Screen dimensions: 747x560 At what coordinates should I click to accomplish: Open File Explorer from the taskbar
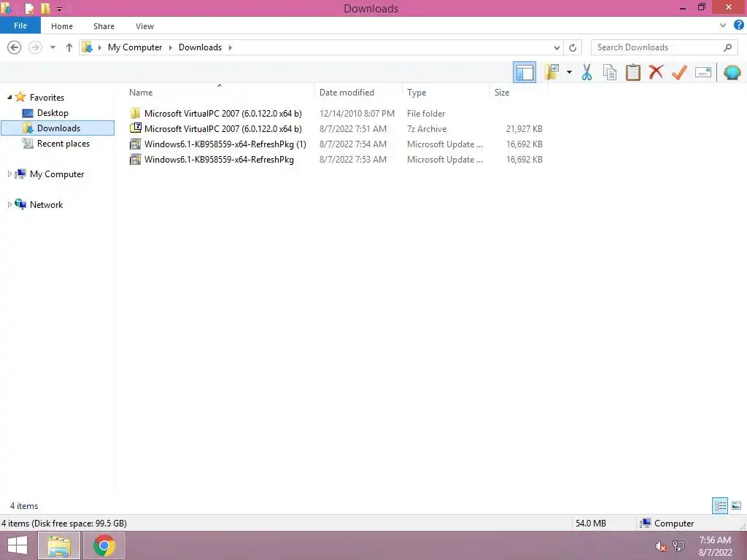point(58,545)
